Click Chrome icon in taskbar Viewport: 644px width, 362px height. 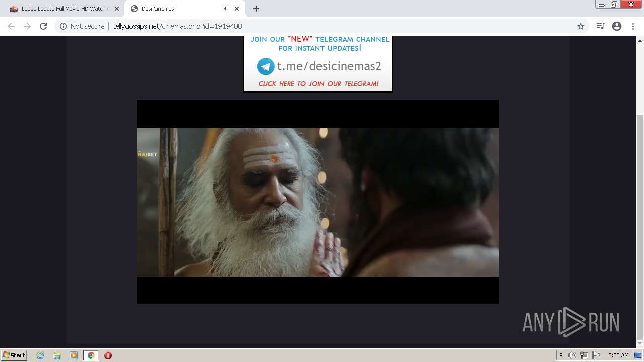tap(91, 355)
